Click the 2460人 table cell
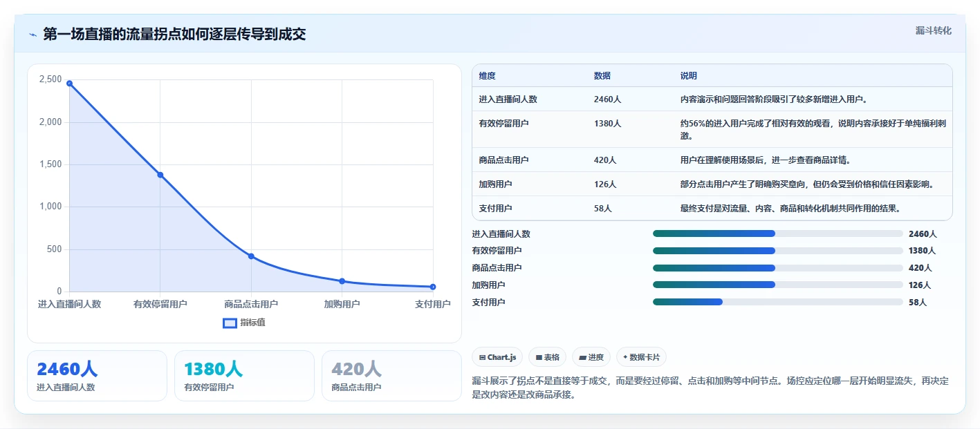Viewport: 980px width, 429px height. click(607, 99)
